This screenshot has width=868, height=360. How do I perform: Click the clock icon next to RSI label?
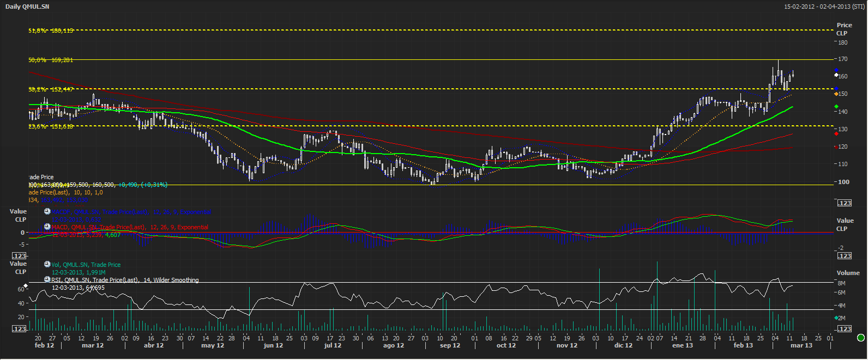[x=47, y=279]
